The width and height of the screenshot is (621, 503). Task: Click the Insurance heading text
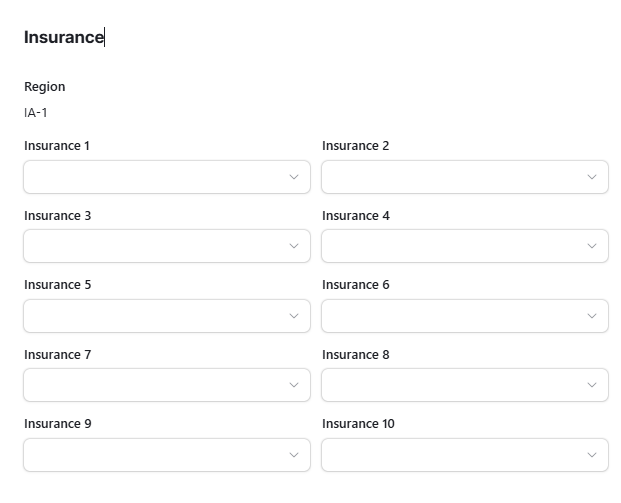[x=64, y=37]
